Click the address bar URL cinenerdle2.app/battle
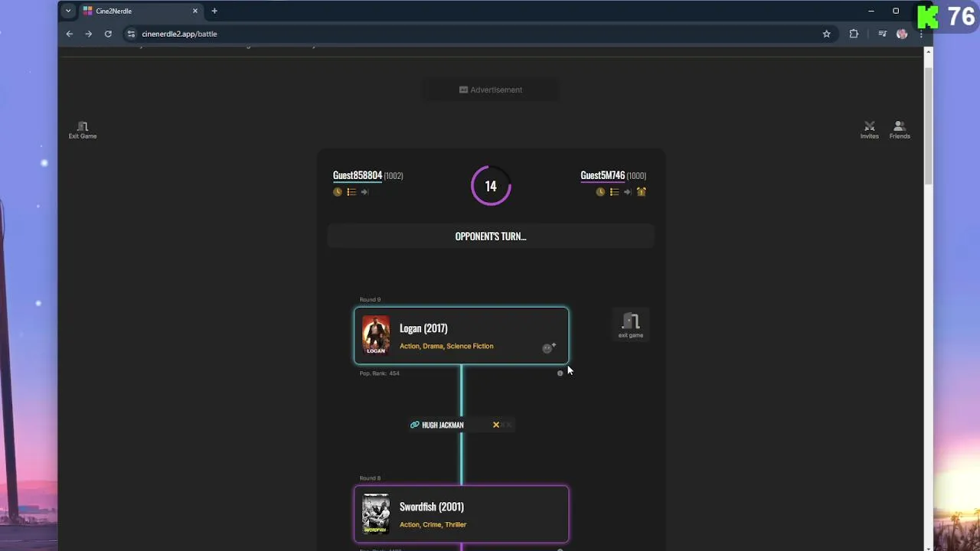Screen dimensions: 980x551 pyautogui.click(x=179, y=34)
